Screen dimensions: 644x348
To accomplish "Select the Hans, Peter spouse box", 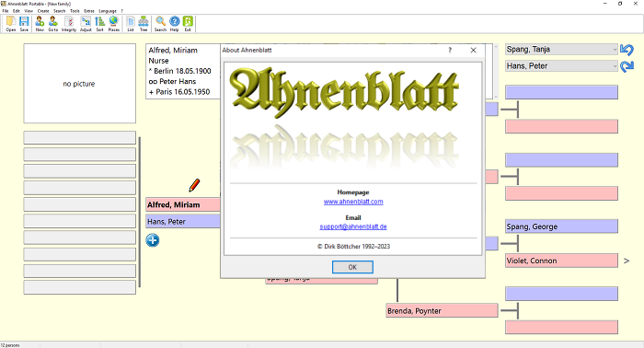I will [183, 222].
